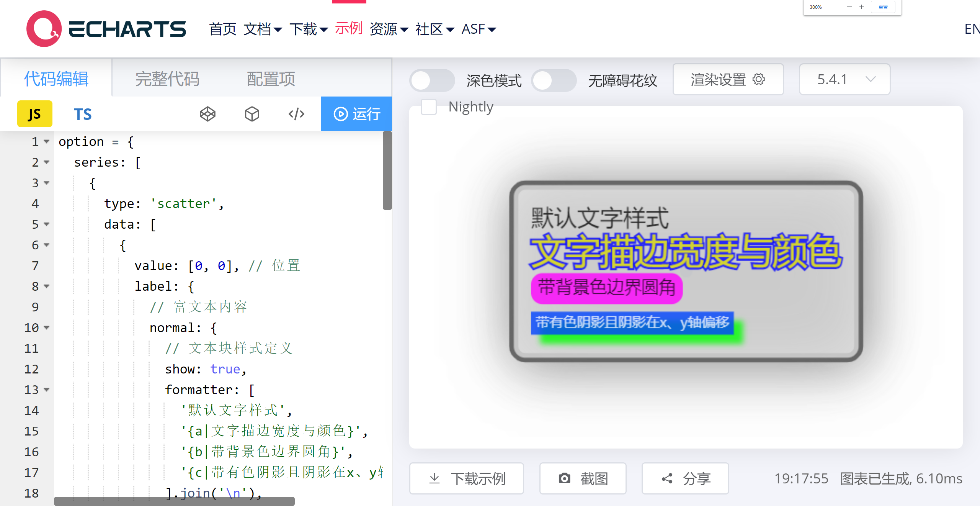
Task: Switch to 完整代码 tab
Action: coord(167,79)
